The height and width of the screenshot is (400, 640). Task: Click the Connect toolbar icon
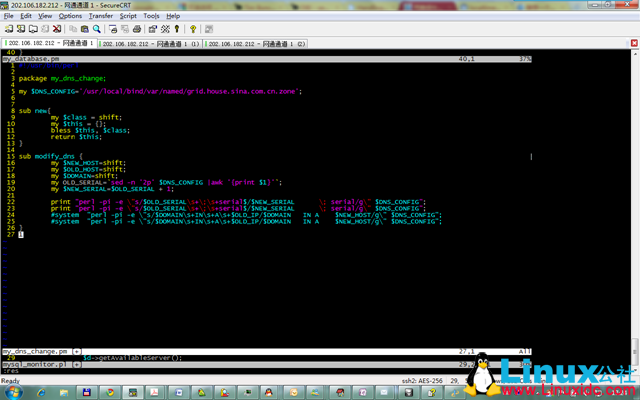point(8,29)
